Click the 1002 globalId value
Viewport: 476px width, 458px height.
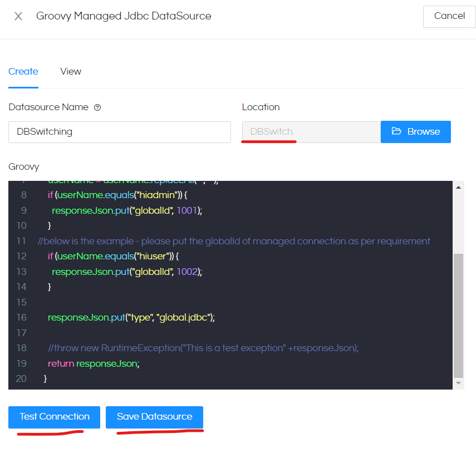point(187,272)
